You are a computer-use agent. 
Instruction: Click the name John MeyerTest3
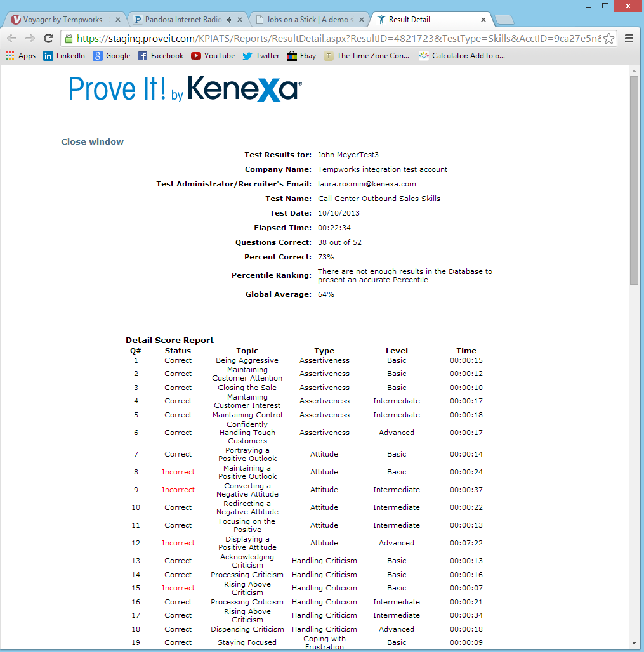click(348, 155)
